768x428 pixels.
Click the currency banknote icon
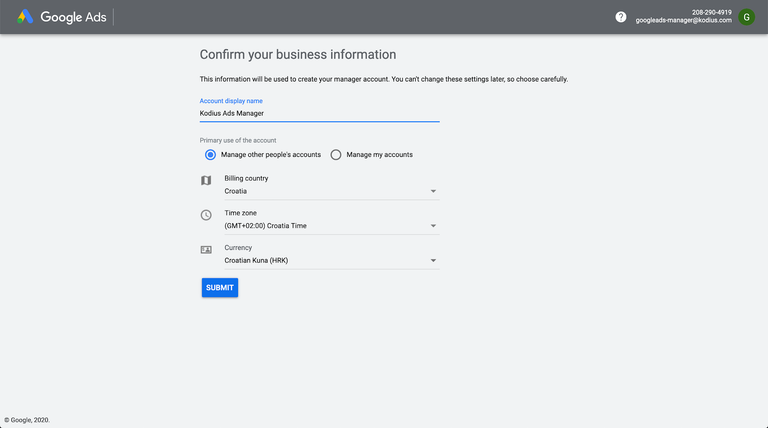point(206,249)
